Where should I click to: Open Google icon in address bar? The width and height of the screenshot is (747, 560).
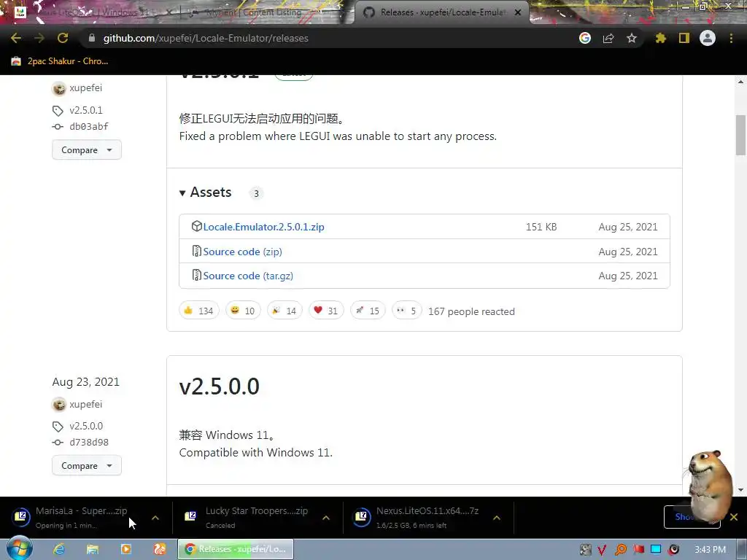coord(585,38)
